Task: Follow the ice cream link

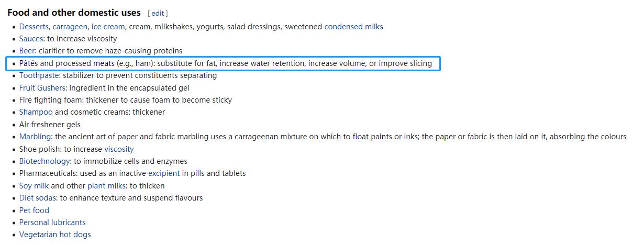Action: [x=108, y=27]
